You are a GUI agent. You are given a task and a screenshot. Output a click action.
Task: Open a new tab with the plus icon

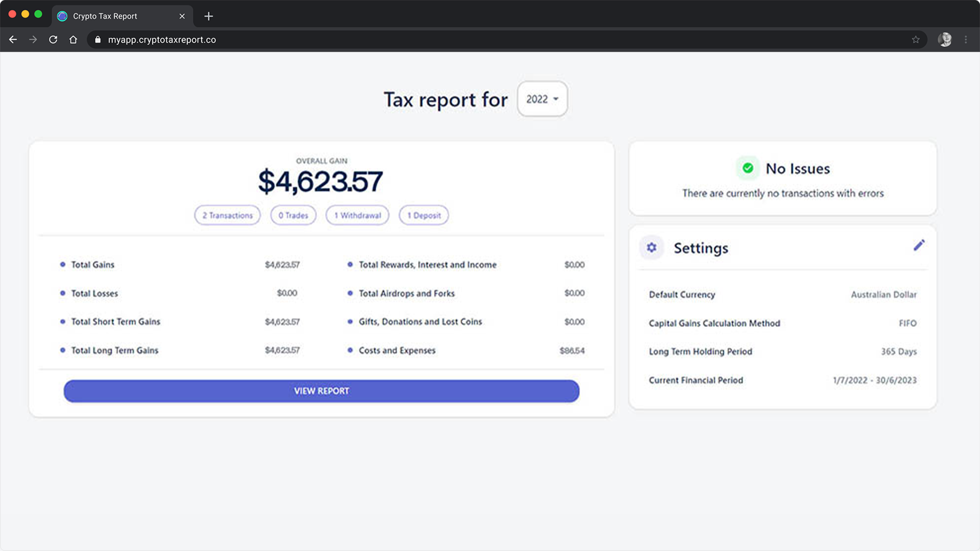(208, 16)
